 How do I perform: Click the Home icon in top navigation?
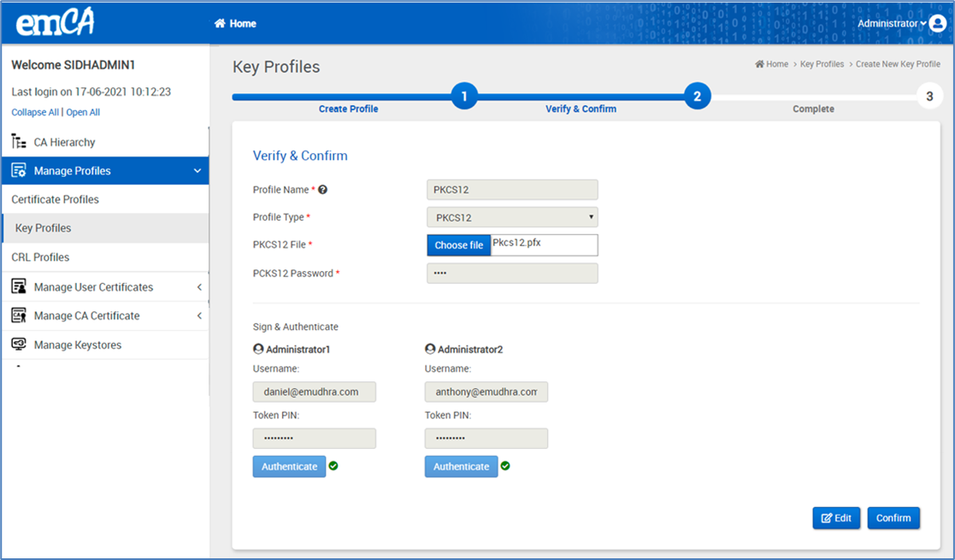click(x=220, y=24)
